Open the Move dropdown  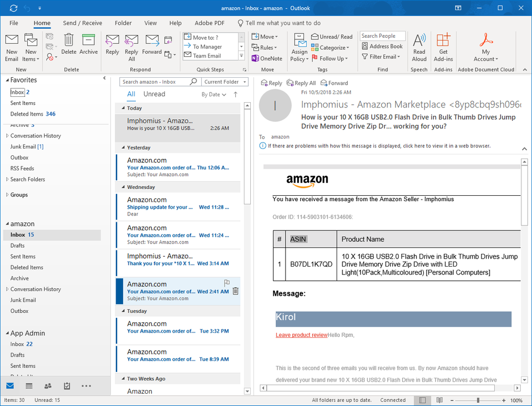(x=265, y=37)
